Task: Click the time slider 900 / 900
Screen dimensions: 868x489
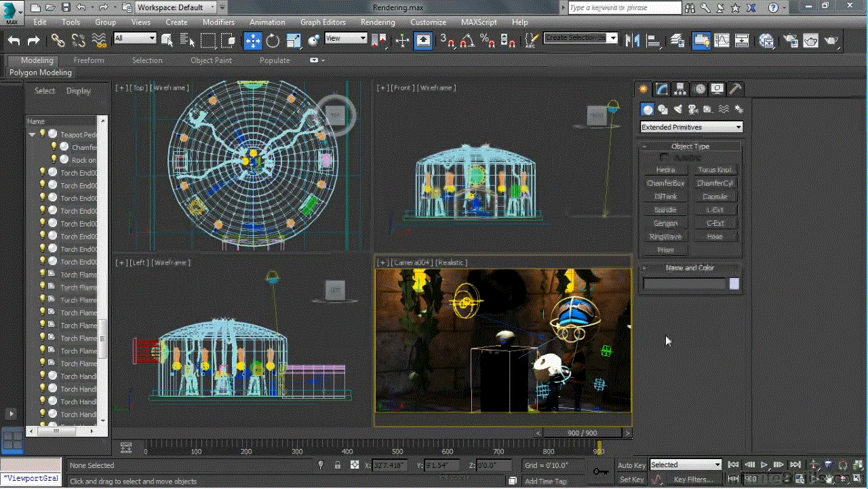Action: [583, 433]
